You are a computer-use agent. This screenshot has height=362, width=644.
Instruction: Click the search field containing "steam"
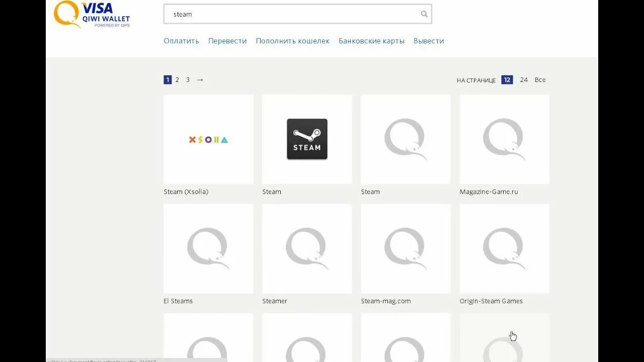[297, 14]
